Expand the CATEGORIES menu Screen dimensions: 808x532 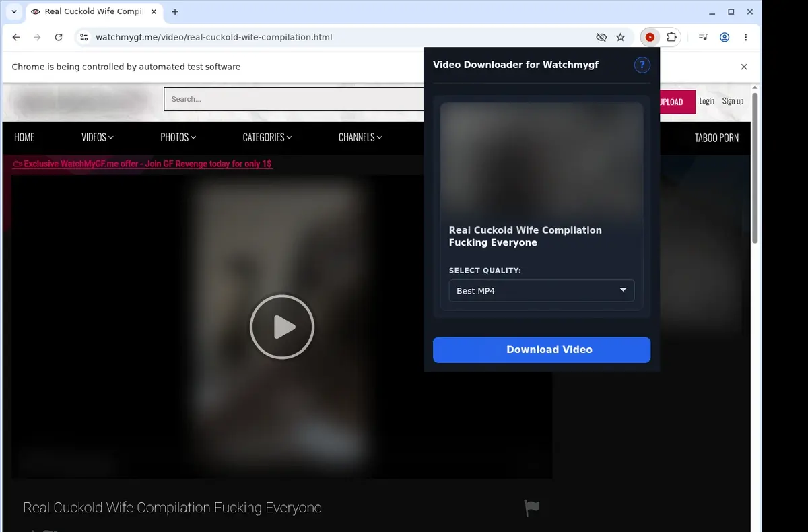click(x=267, y=137)
